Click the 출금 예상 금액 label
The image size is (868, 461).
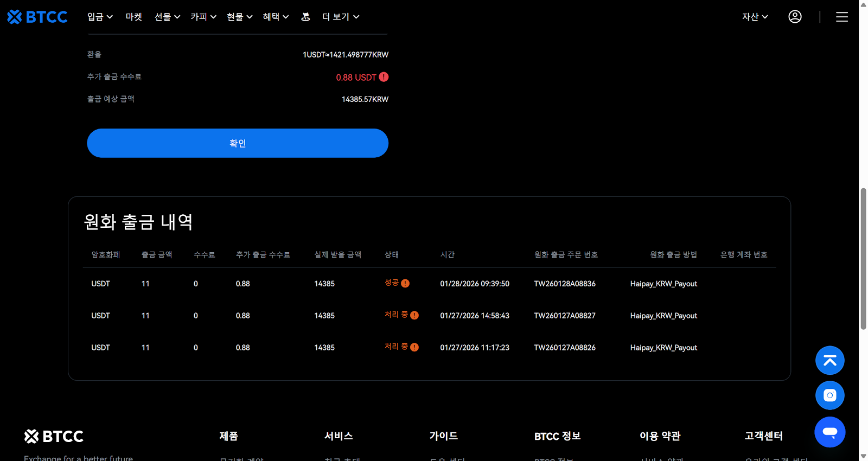pos(111,99)
